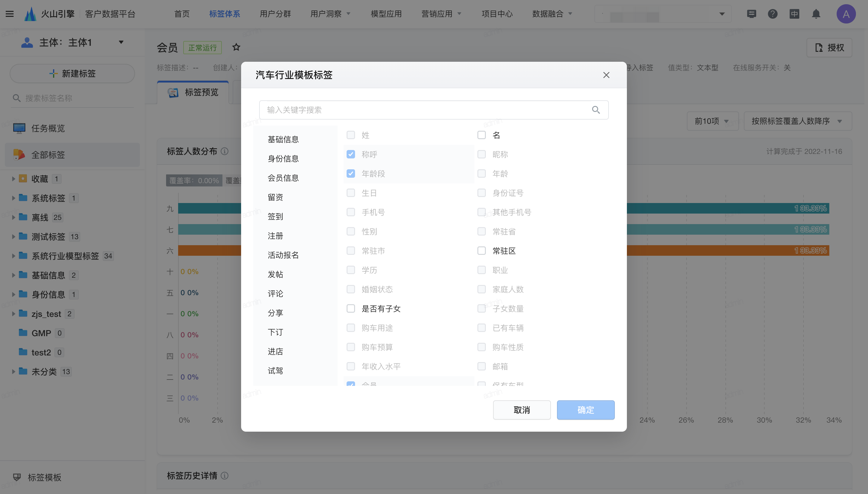Select the 全部标签 item
The width and height of the screenshot is (868, 494).
pos(72,155)
